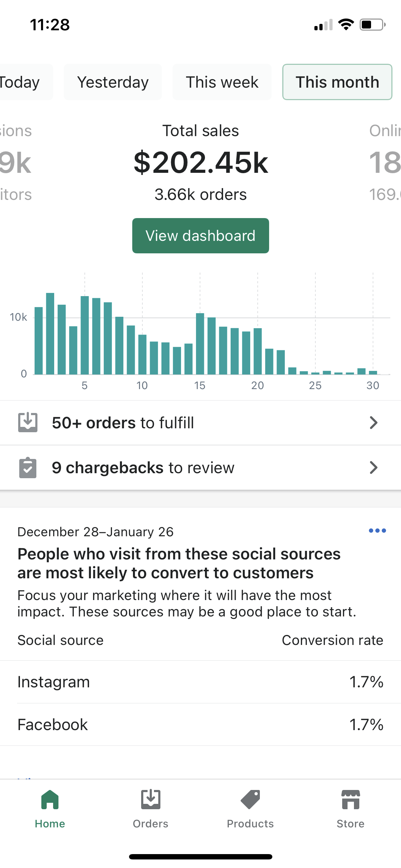Viewport: 401px width, 868px height.
Task: Tap the orders-to-fulfill download icon
Action: point(28,423)
